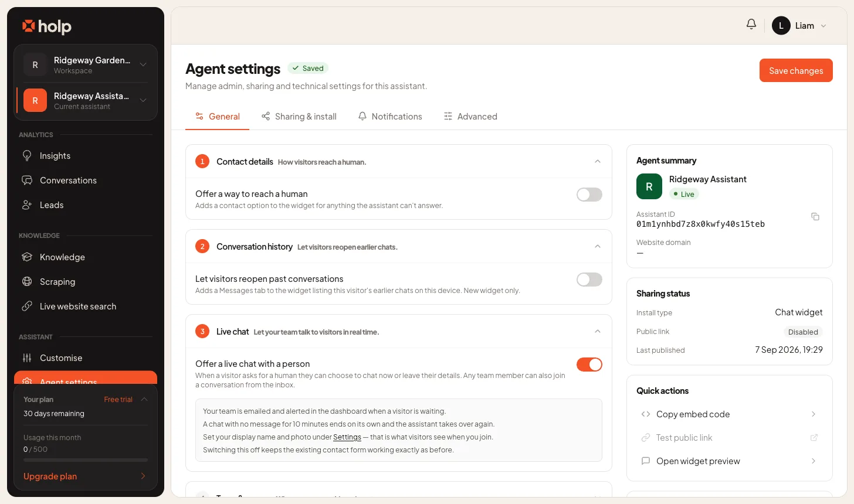The height and width of the screenshot is (504, 854).
Task: Expand the Ridgeway Gardens workspace selector
Action: coord(143,64)
